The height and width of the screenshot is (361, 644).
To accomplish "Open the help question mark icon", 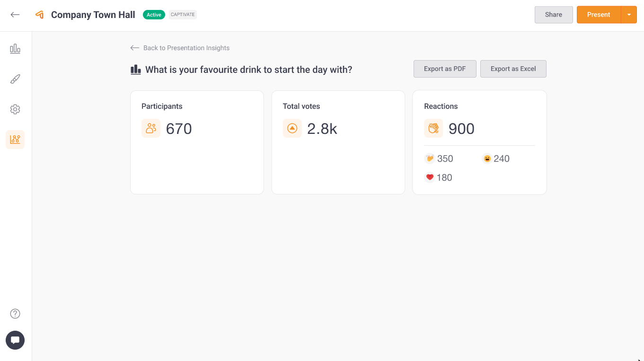I will [x=15, y=314].
